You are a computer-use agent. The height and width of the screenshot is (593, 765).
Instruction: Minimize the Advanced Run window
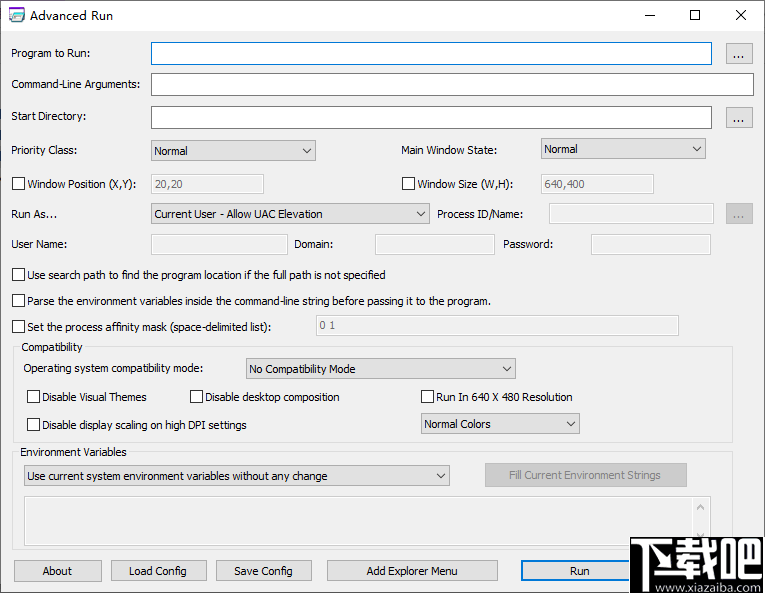pos(650,15)
